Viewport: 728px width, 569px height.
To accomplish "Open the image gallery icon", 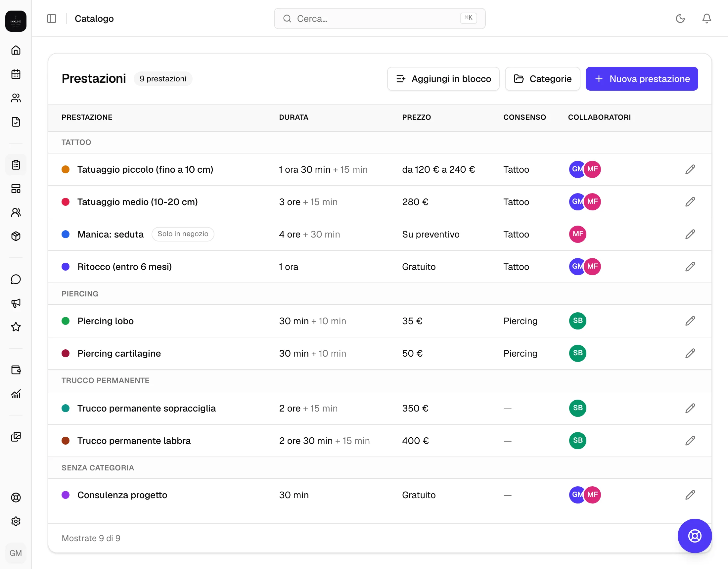I will pos(16,437).
